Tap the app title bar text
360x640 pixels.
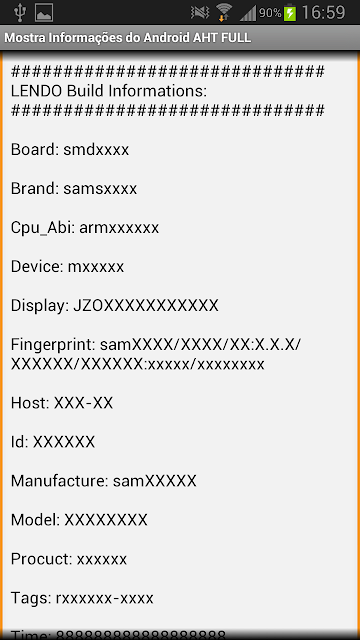127,38
